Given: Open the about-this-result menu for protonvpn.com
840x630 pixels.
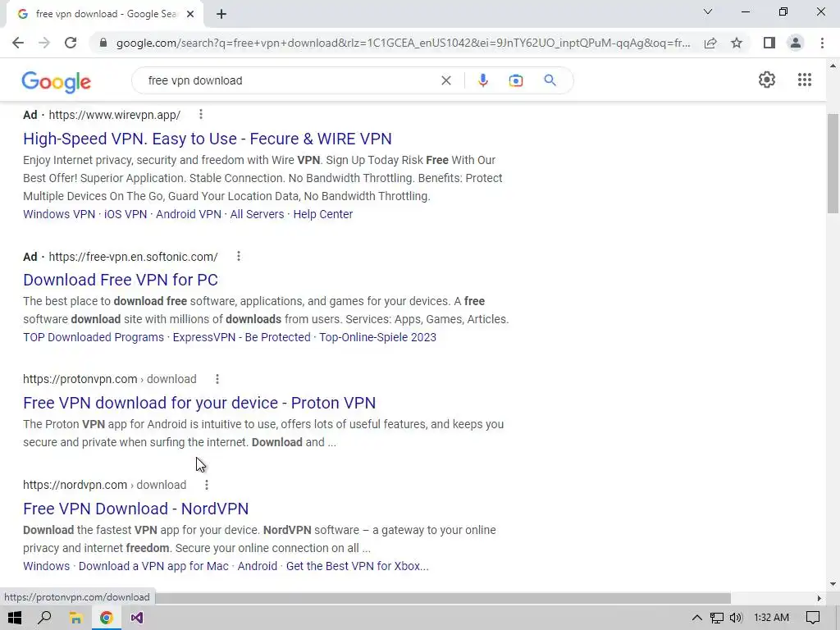Looking at the screenshot, I should (x=217, y=379).
